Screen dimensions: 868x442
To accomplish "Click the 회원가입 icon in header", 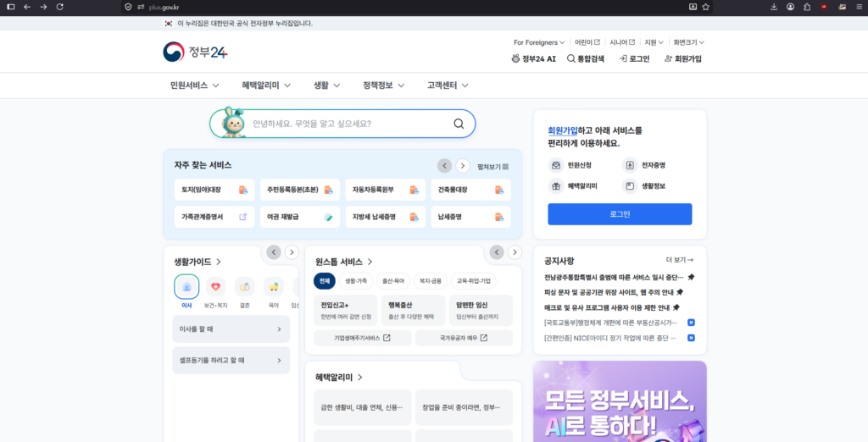I will (x=668, y=58).
